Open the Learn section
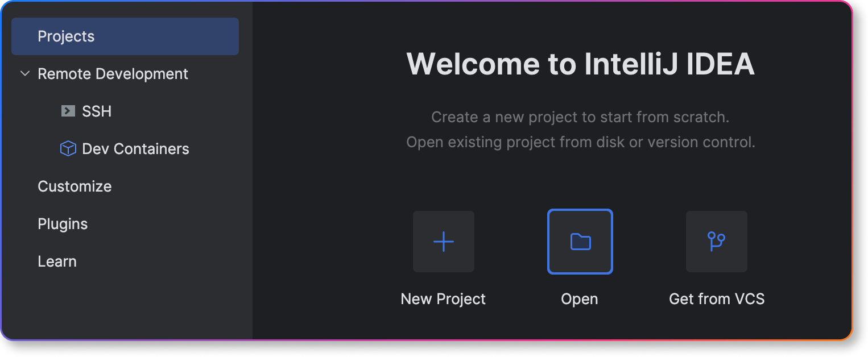 57,261
